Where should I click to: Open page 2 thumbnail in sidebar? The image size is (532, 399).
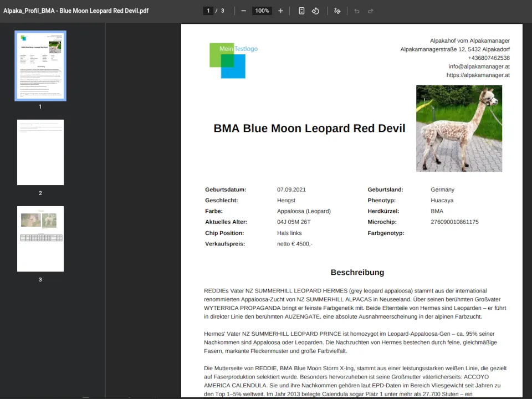(40, 152)
